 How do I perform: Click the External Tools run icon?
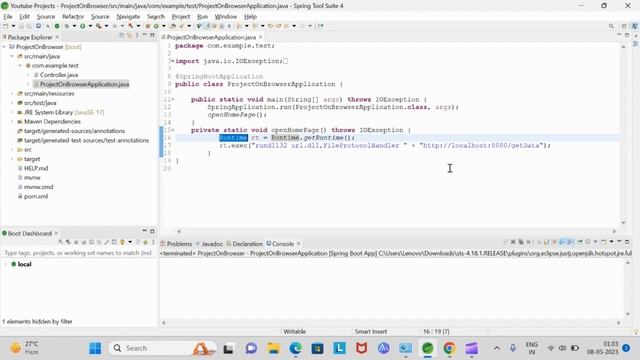[x=98, y=26]
